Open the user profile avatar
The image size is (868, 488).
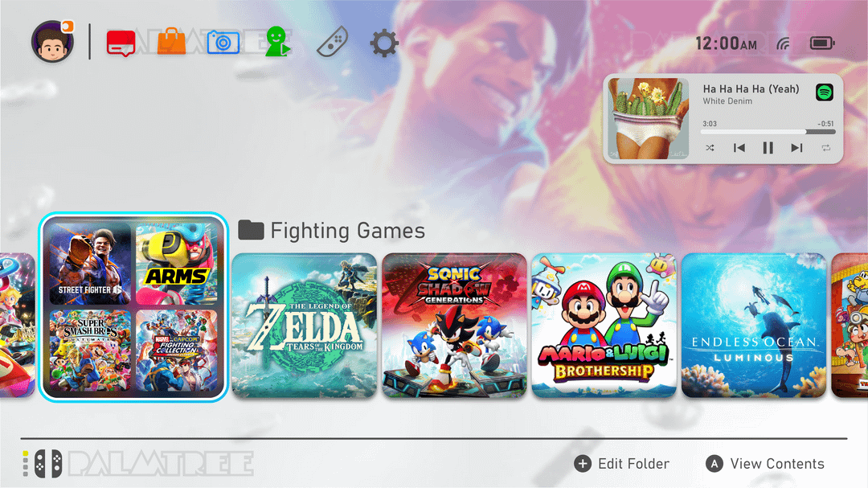(x=52, y=42)
